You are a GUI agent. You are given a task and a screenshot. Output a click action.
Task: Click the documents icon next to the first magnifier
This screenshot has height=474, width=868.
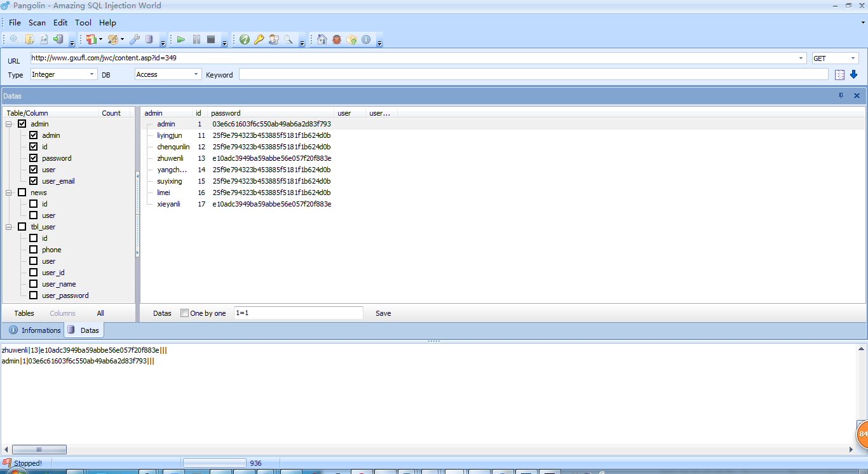[29, 39]
